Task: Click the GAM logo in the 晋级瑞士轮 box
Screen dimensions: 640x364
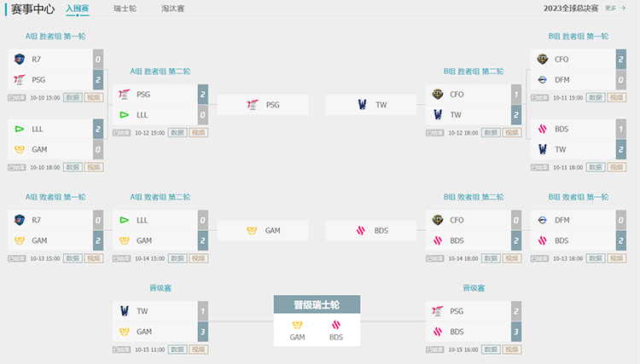Action: click(x=297, y=325)
